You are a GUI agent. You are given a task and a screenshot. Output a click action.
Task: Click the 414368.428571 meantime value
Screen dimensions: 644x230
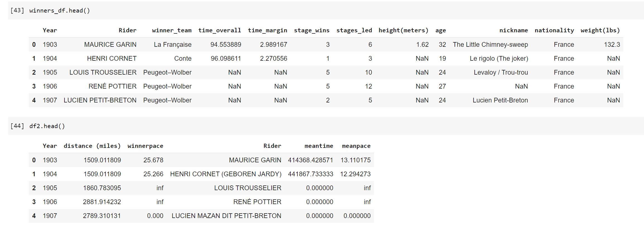[x=311, y=160]
